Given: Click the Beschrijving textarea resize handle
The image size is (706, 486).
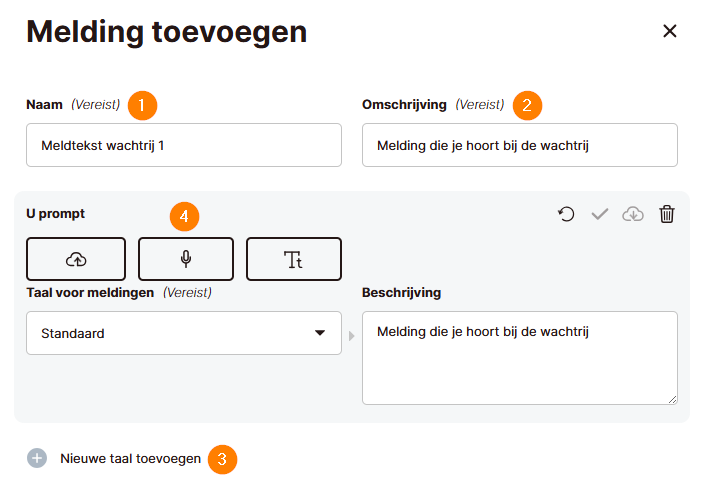Looking at the screenshot, I should point(672,399).
